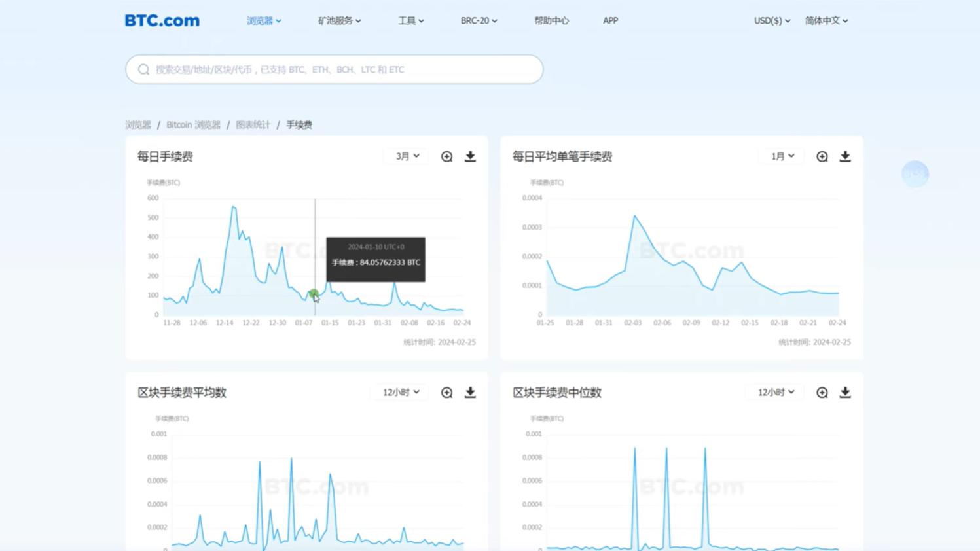
Task: Open the USD($) currency dropdown
Action: 772,21
